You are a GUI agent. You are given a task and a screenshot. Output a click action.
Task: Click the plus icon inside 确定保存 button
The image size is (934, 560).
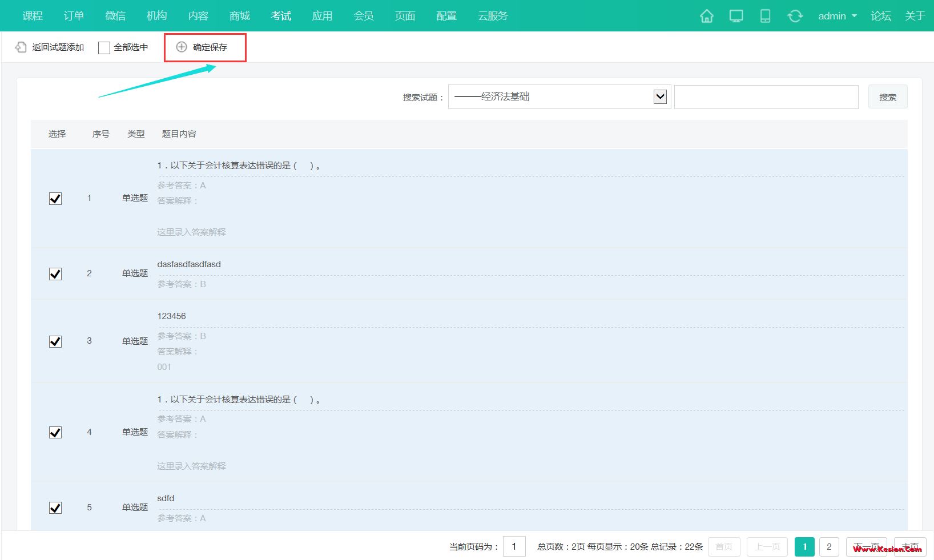pos(182,47)
